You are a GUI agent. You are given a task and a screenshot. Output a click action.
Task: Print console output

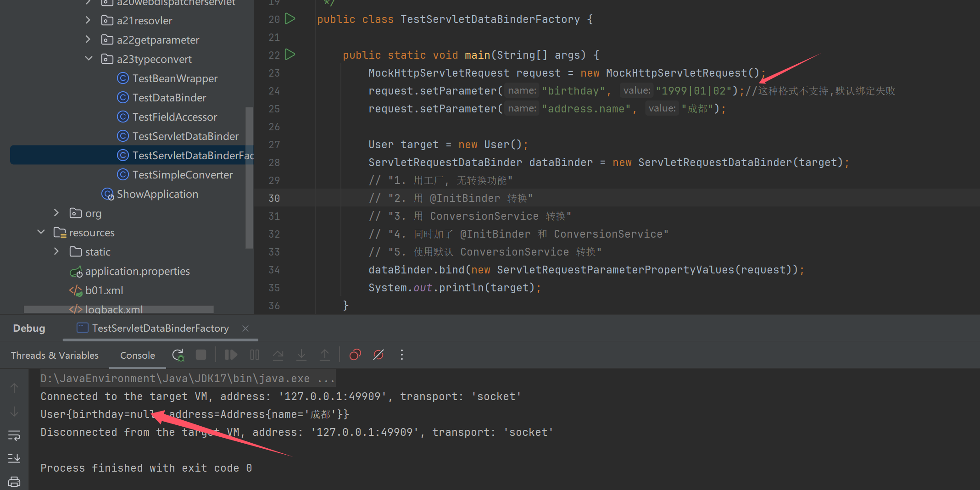pyautogui.click(x=14, y=481)
